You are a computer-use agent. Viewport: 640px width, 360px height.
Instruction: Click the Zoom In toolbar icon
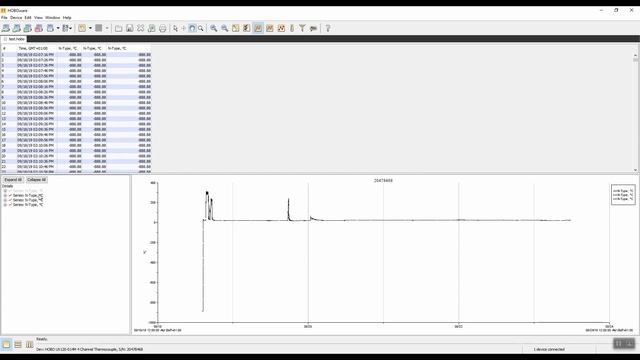point(213,28)
